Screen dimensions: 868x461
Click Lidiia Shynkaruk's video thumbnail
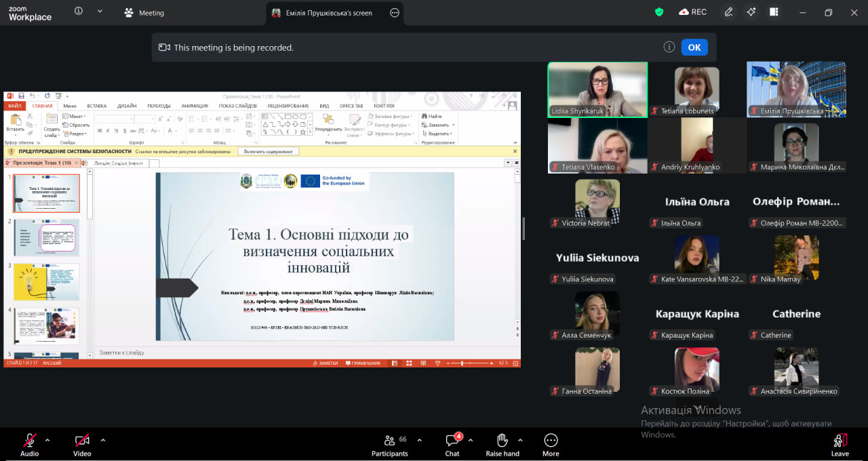pyautogui.click(x=597, y=89)
